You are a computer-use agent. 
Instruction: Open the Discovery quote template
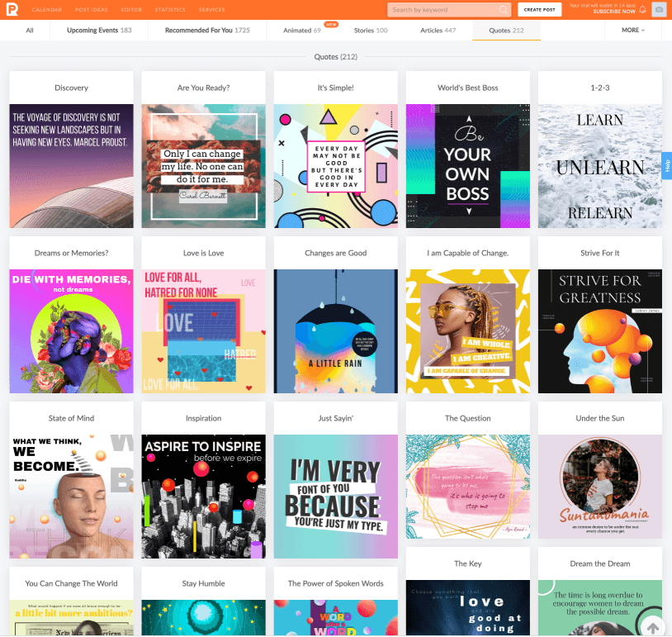coord(72,150)
